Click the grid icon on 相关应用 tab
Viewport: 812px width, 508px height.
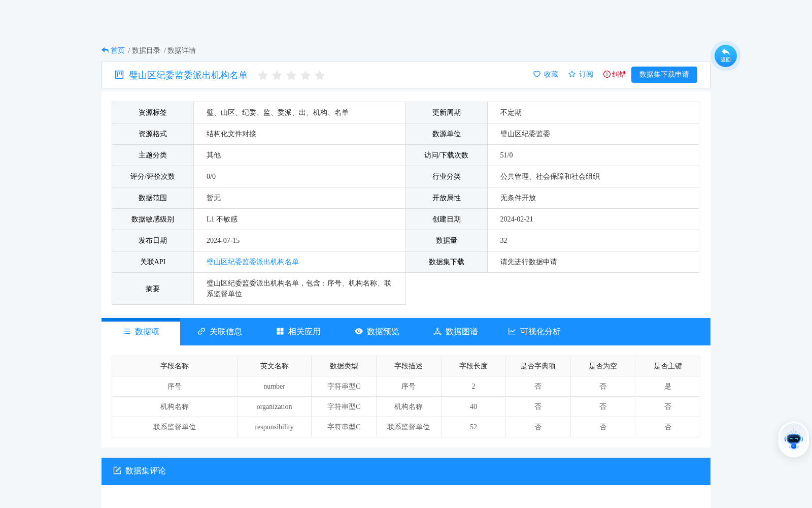[280, 331]
